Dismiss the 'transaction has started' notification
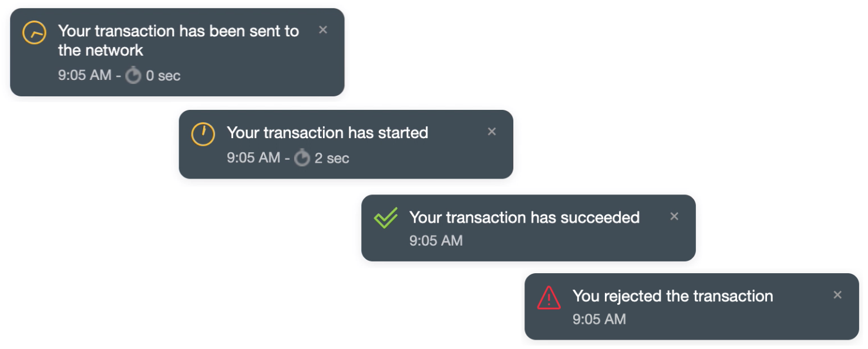 point(492,132)
